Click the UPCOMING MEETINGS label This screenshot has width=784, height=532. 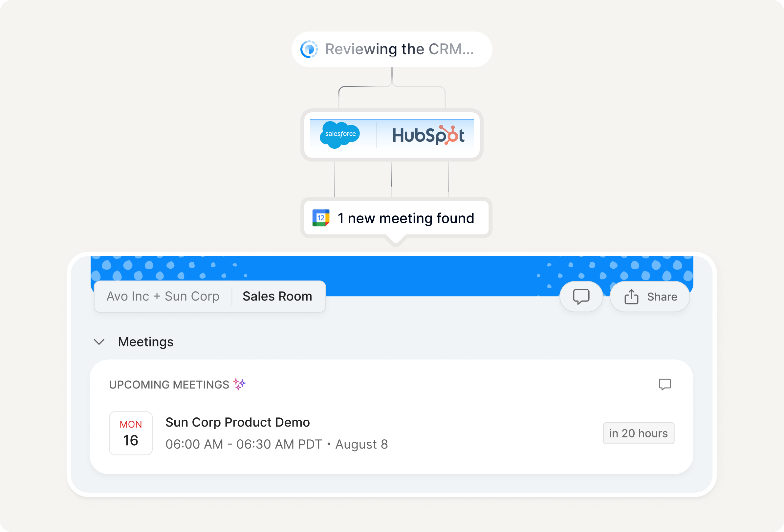pos(169,385)
